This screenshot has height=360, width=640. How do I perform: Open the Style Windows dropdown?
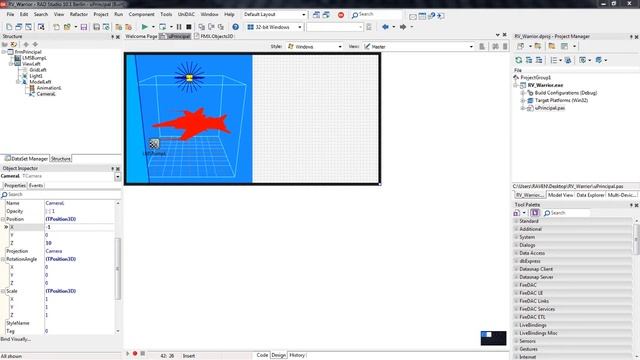[x=340, y=47]
